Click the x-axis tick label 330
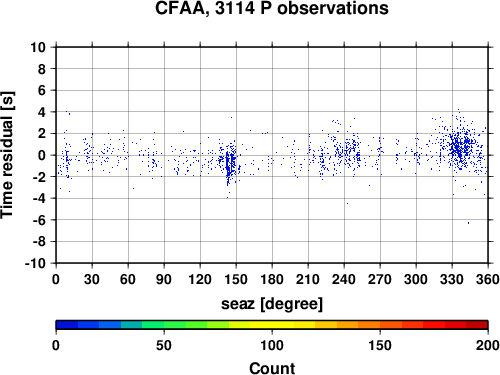The height and width of the screenshot is (375, 500). [x=452, y=279]
